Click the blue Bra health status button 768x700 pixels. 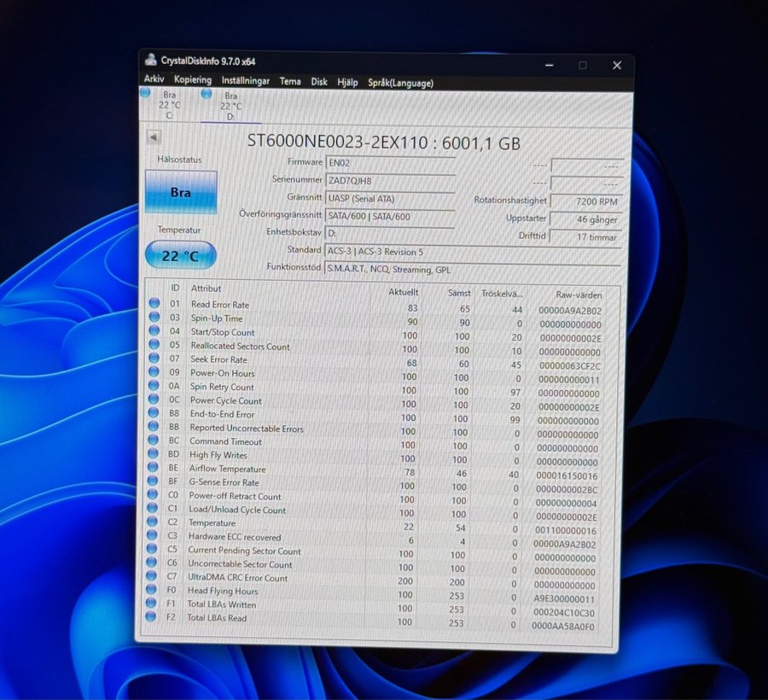tap(181, 192)
